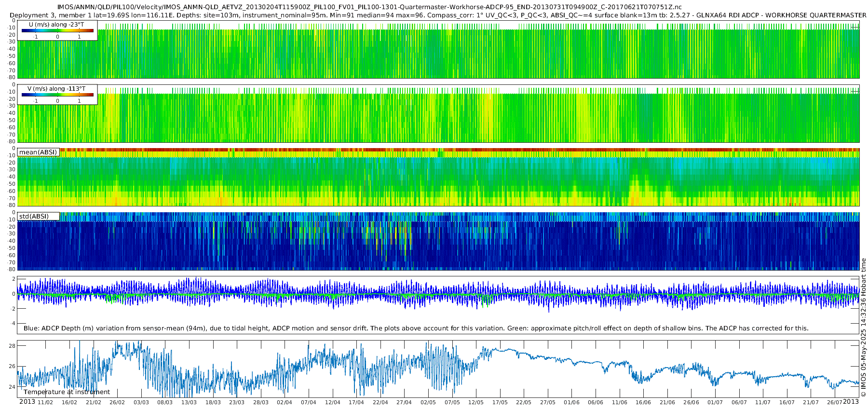Click the 17/05 date tick label
Image resolution: width=868 pixels, height=410 pixels.
[500, 402]
